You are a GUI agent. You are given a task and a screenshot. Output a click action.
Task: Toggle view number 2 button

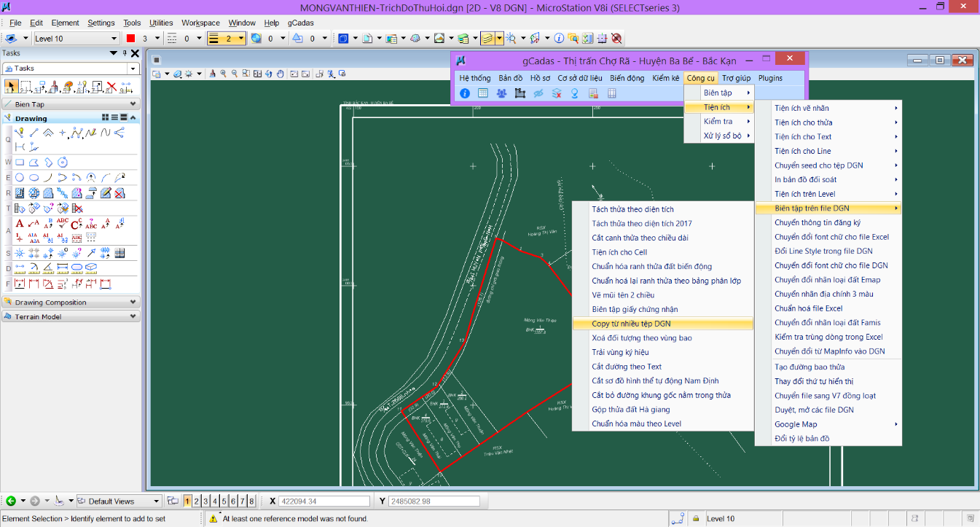197,501
